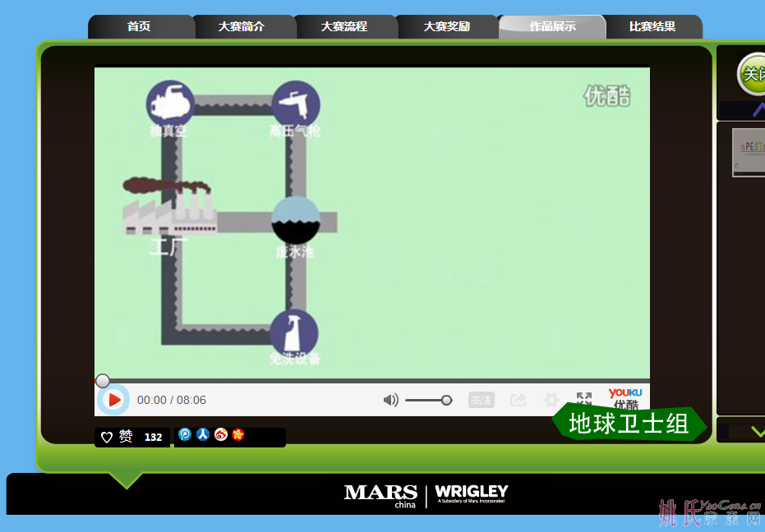Click the video share arrow icon

click(x=518, y=400)
